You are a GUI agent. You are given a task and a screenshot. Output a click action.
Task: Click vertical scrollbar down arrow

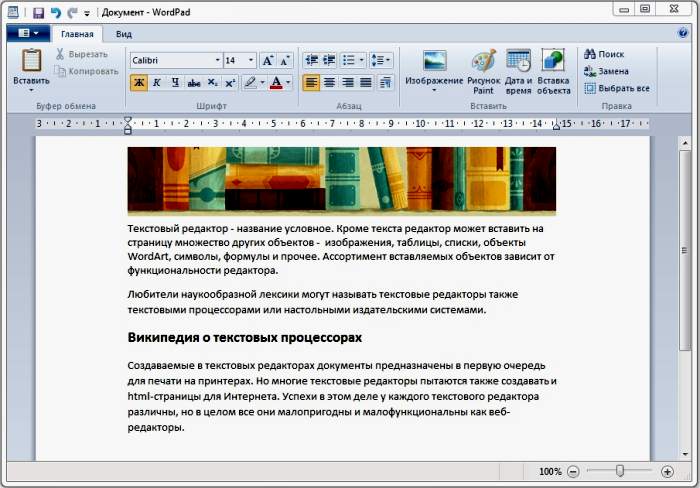click(x=685, y=454)
